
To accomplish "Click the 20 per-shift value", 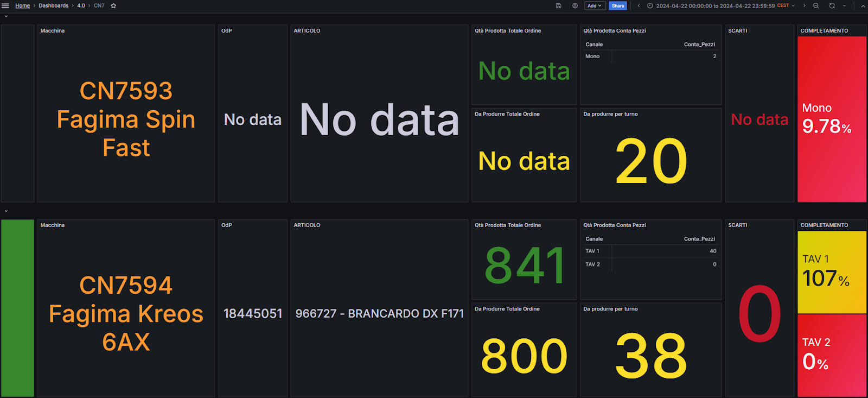I will (x=651, y=161).
